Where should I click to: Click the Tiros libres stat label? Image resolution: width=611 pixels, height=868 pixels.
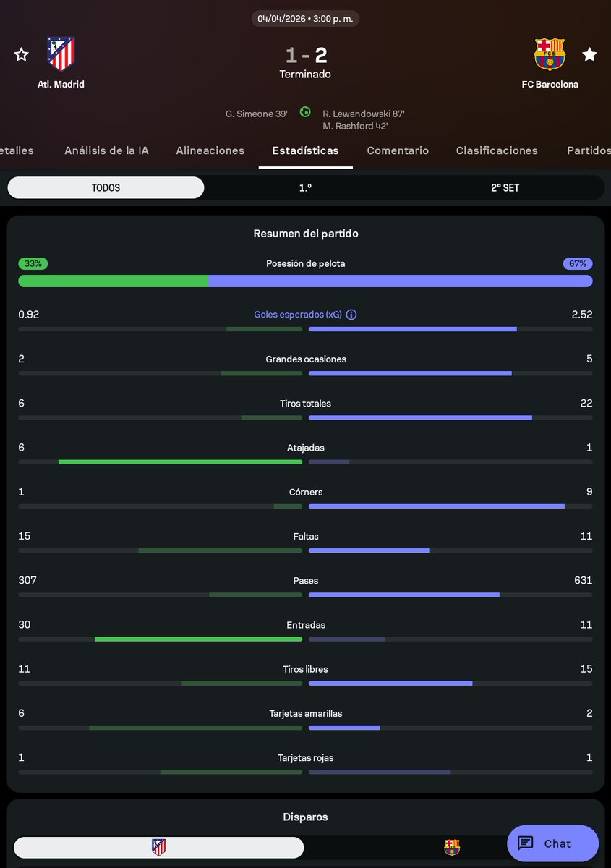coord(305,669)
